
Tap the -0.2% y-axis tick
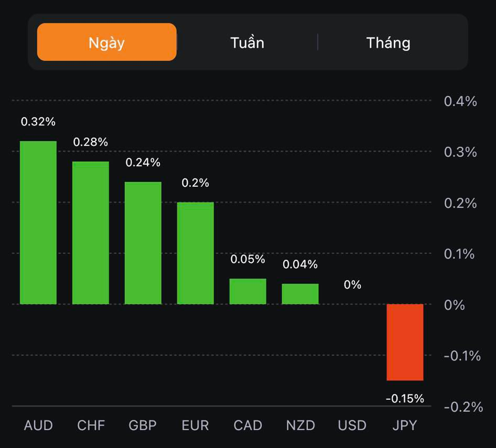(462, 407)
